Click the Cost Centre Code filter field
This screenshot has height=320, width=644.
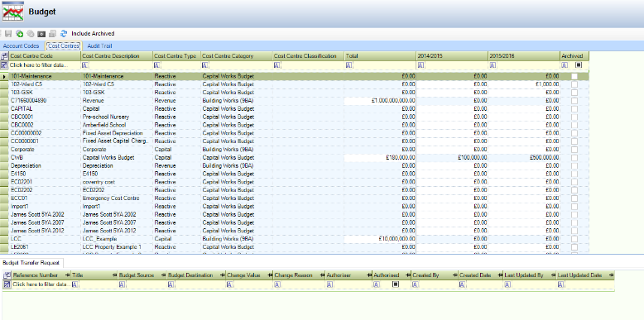(x=45, y=64)
